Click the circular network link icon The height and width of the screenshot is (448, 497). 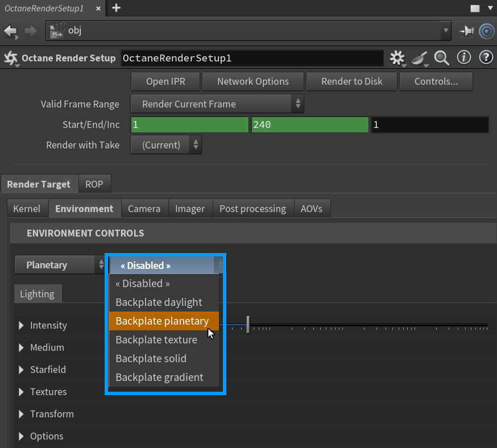(x=487, y=31)
